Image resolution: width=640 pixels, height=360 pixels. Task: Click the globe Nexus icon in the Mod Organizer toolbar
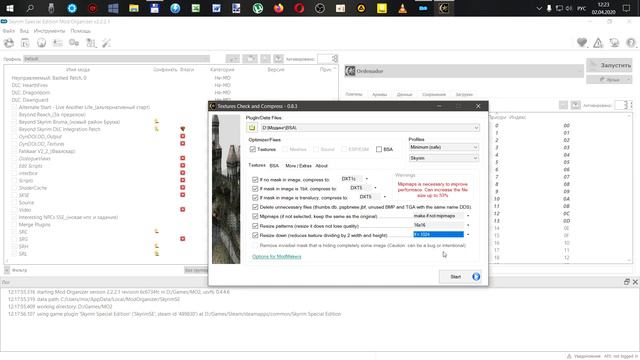[41, 43]
